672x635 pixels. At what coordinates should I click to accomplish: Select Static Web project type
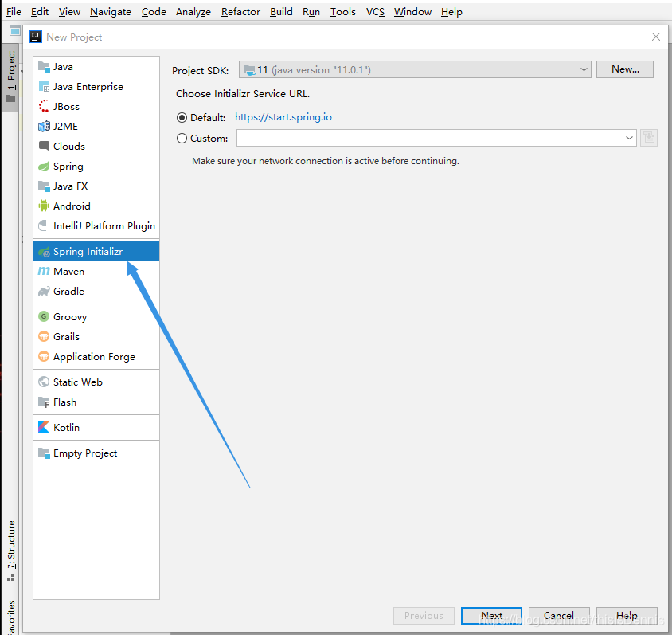[96, 382]
